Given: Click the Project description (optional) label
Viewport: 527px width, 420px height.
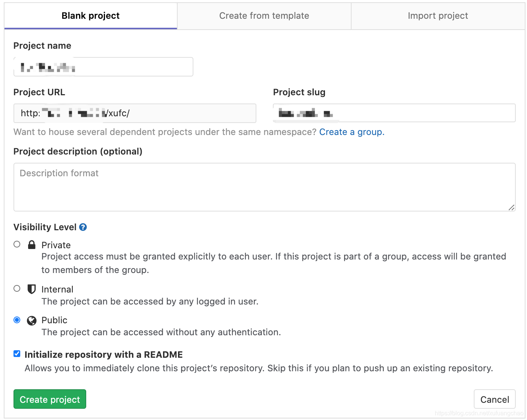Looking at the screenshot, I should pos(78,151).
